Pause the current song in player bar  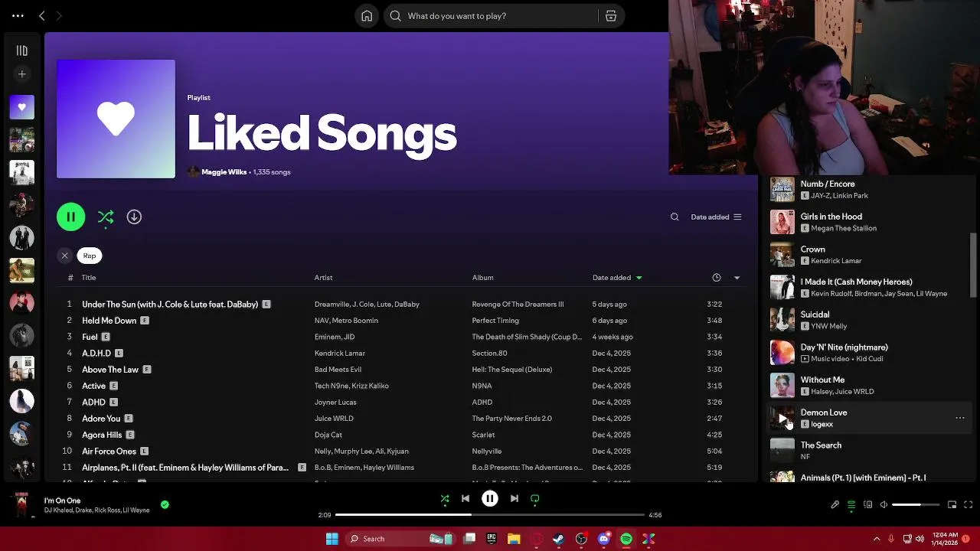click(x=490, y=499)
